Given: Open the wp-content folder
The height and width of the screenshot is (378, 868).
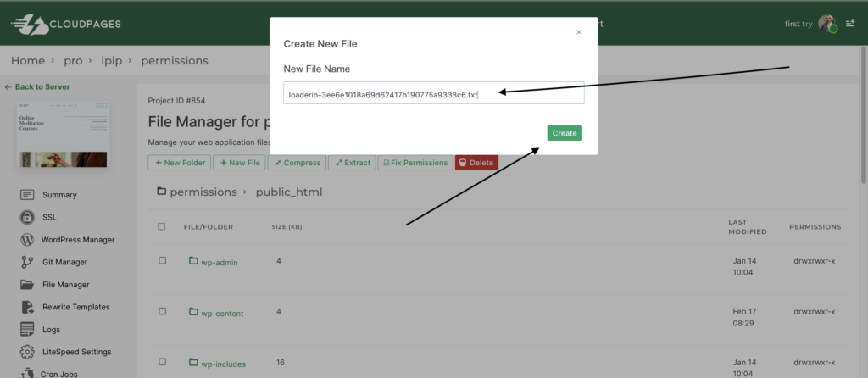Looking at the screenshot, I should [x=222, y=314].
